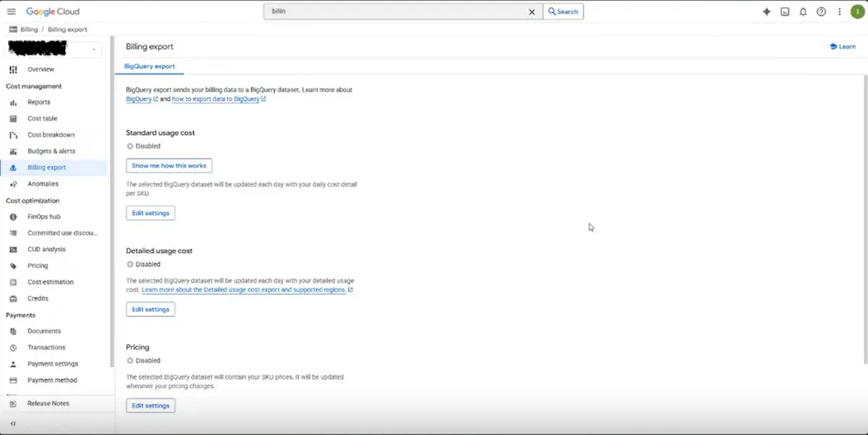Open Release Notes item
The image size is (868, 435).
tap(48, 403)
